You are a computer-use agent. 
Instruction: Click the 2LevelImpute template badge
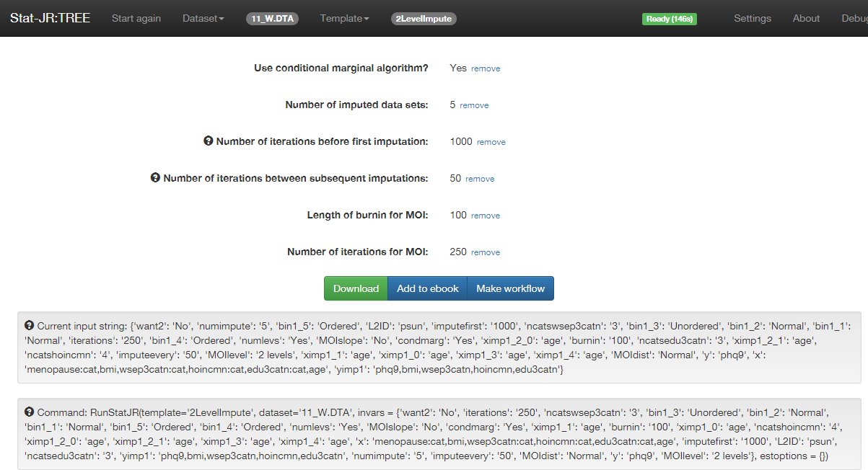pyautogui.click(x=424, y=19)
